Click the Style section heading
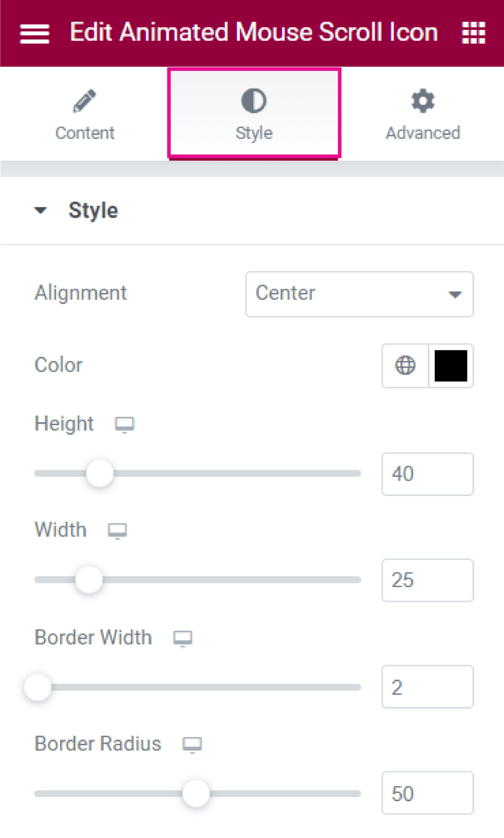This screenshot has height=838, width=504. pyautogui.click(x=93, y=210)
